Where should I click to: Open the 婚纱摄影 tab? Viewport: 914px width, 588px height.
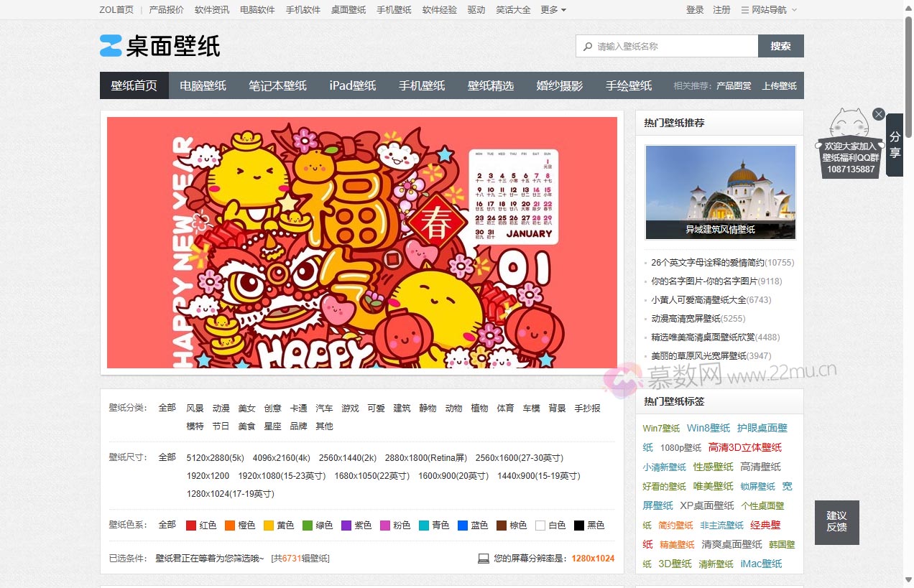pyautogui.click(x=559, y=85)
